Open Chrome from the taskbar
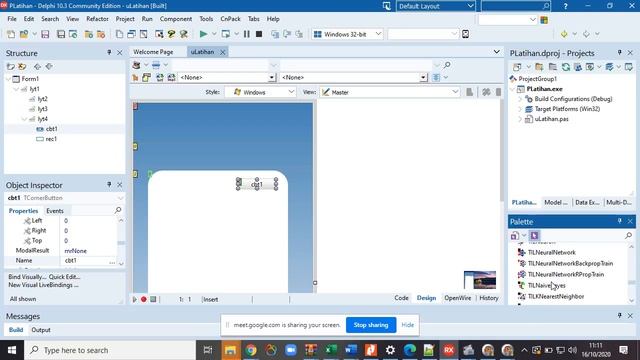This screenshot has width=640, height=360. (x=251, y=350)
